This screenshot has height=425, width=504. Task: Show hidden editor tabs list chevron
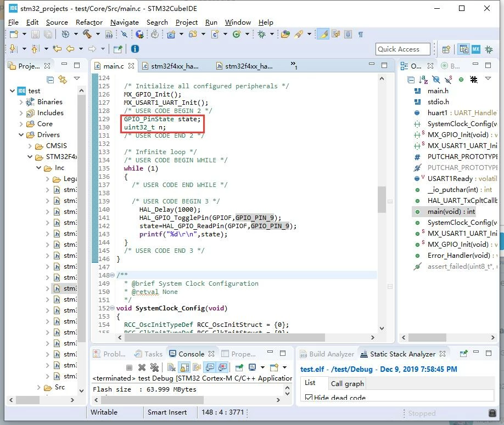coord(294,65)
